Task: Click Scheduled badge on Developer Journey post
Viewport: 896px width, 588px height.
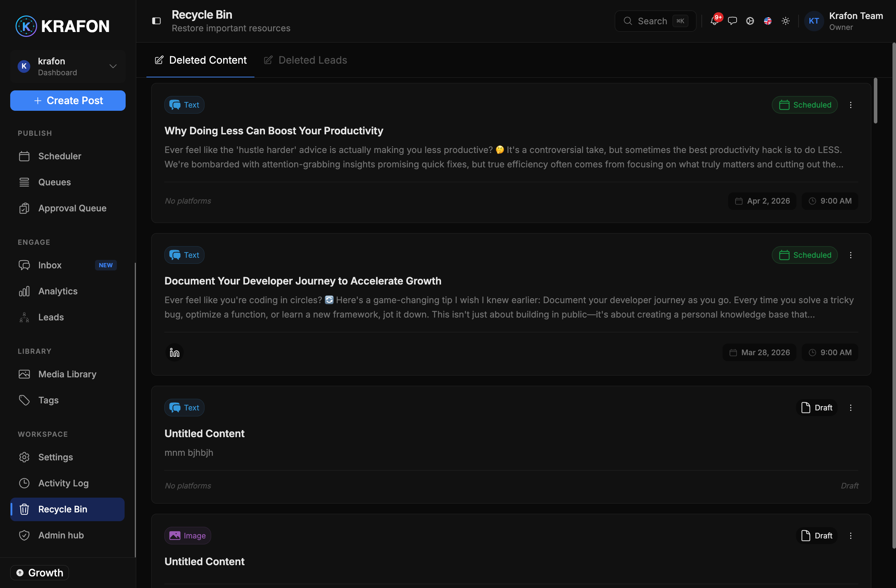Action: (x=805, y=255)
